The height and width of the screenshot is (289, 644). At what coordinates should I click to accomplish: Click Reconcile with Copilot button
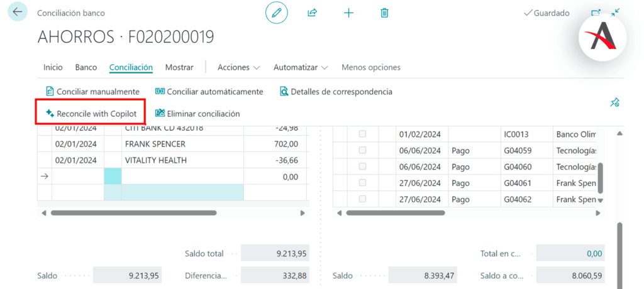point(91,114)
